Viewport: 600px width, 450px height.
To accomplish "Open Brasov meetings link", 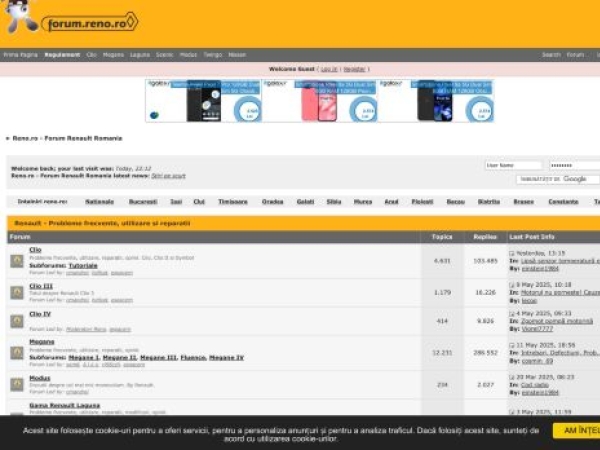I will coord(523,202).
